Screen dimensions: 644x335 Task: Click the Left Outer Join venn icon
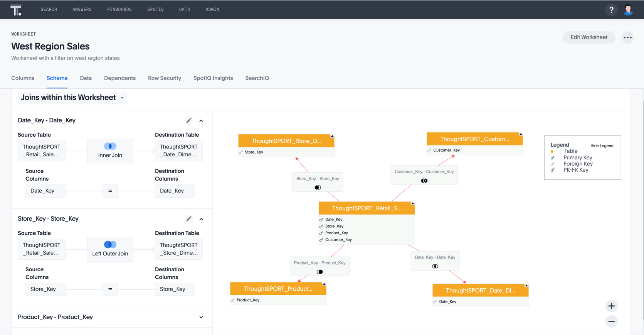pos(110,245)
